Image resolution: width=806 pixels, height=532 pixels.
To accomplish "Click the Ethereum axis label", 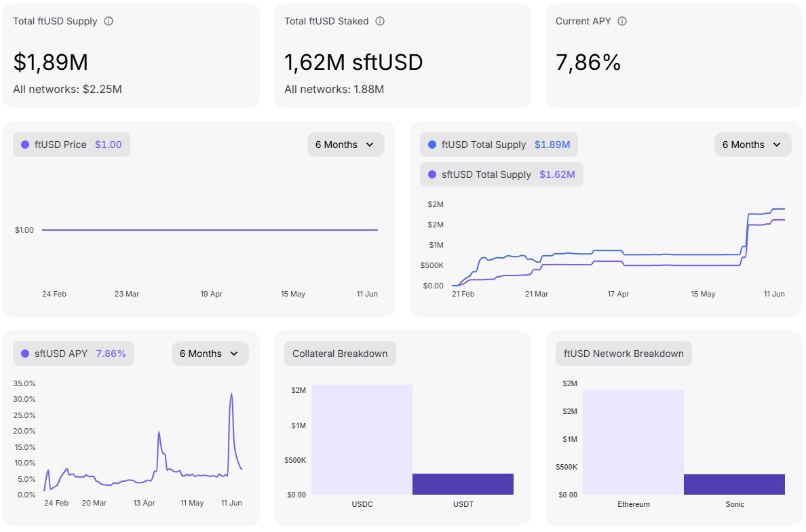I will [633, 504].
